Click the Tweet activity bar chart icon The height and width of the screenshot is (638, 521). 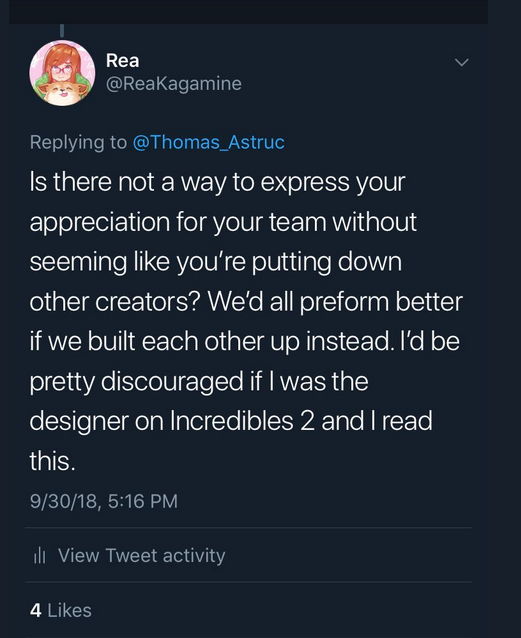pyautogui.click(x=39, y=555)
